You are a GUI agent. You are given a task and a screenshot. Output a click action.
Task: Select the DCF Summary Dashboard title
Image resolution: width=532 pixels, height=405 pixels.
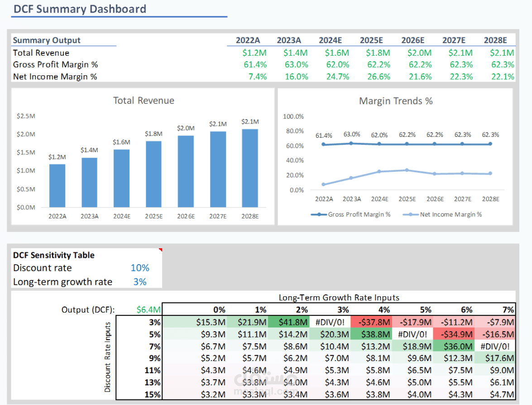80,9
